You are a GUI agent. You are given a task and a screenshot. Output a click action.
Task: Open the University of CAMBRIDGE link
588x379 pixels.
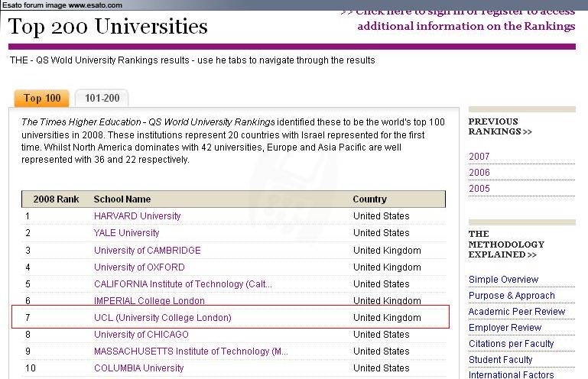point(148,251)
